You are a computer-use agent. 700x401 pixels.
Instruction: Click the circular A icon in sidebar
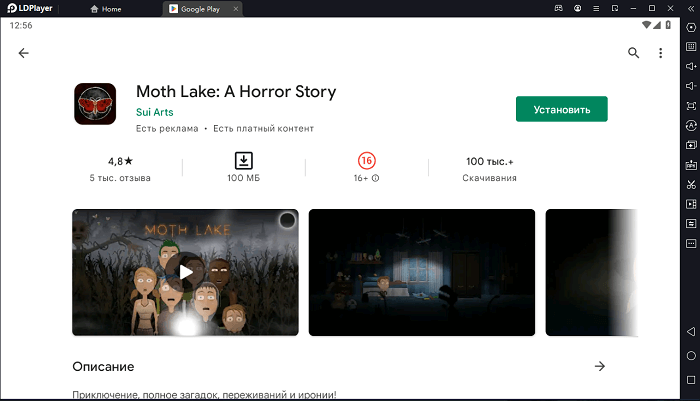(x=691, y=125)
